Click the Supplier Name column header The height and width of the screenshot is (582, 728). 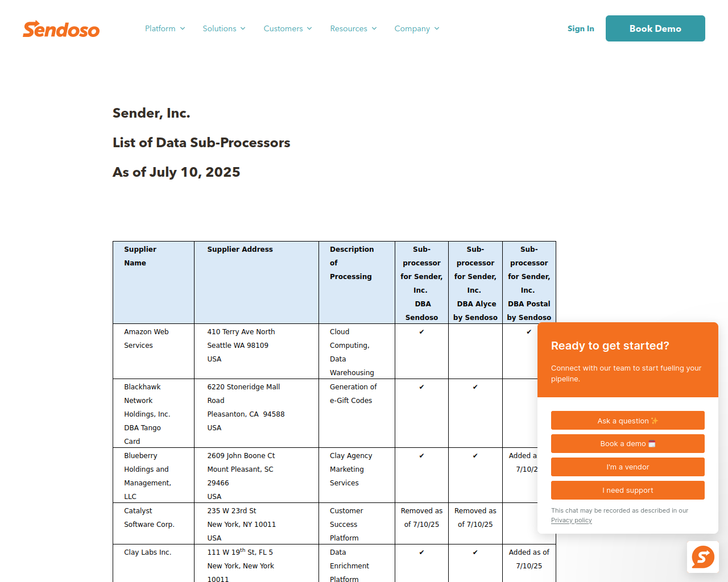click(x=154, y=282)
